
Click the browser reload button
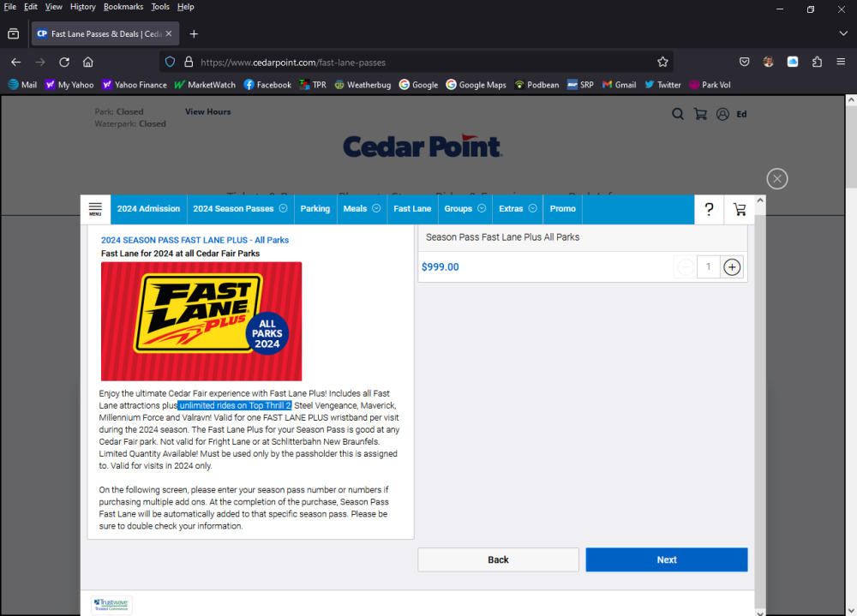coord(64,62)
